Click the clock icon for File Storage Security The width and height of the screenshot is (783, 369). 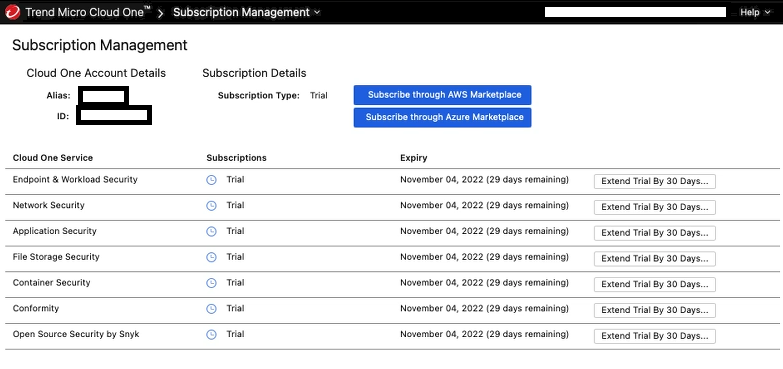point(211,257)
